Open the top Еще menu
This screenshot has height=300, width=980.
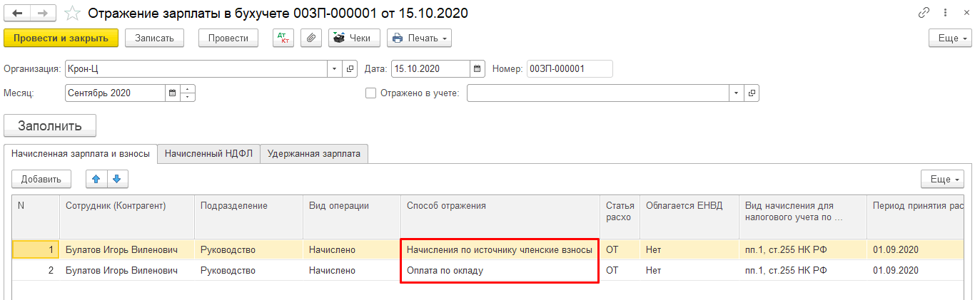950,38
